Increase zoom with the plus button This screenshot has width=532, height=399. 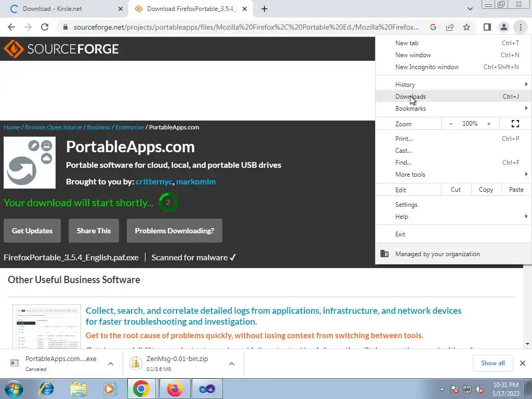coord(489,124)
